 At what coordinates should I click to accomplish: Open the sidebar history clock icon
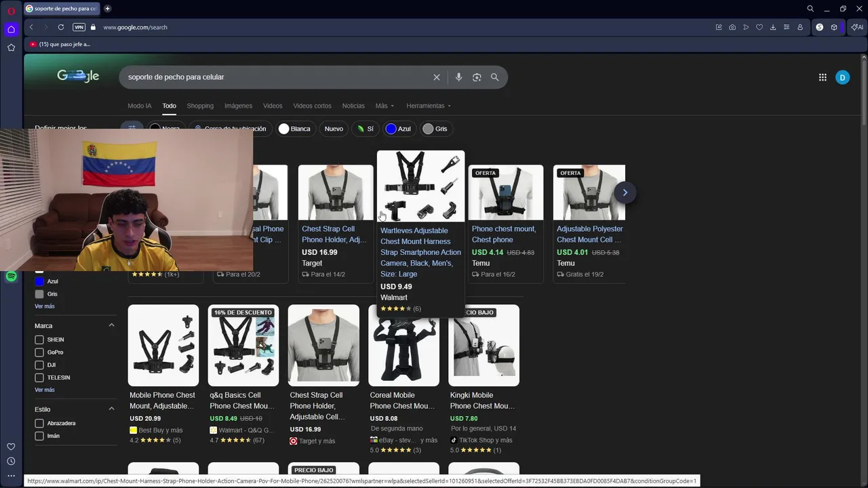pyautogui.click(x=11, y=461)
